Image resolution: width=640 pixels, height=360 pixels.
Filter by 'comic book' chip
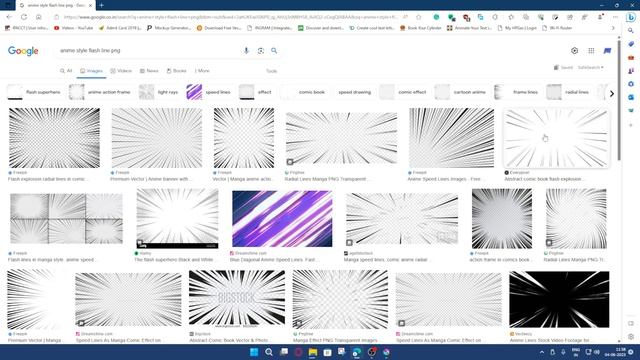304,92
